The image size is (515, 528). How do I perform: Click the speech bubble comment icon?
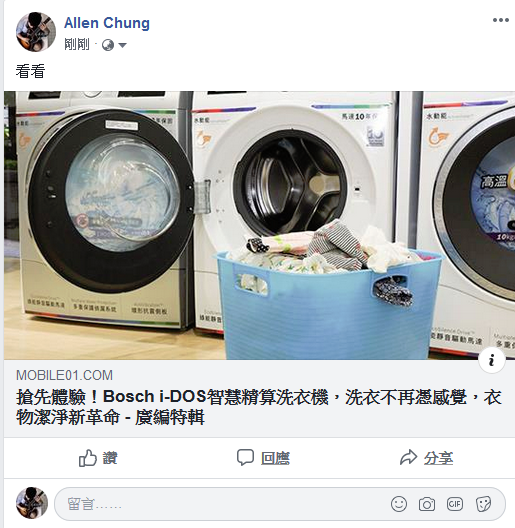pyautogui.click(x=245, y=457)
